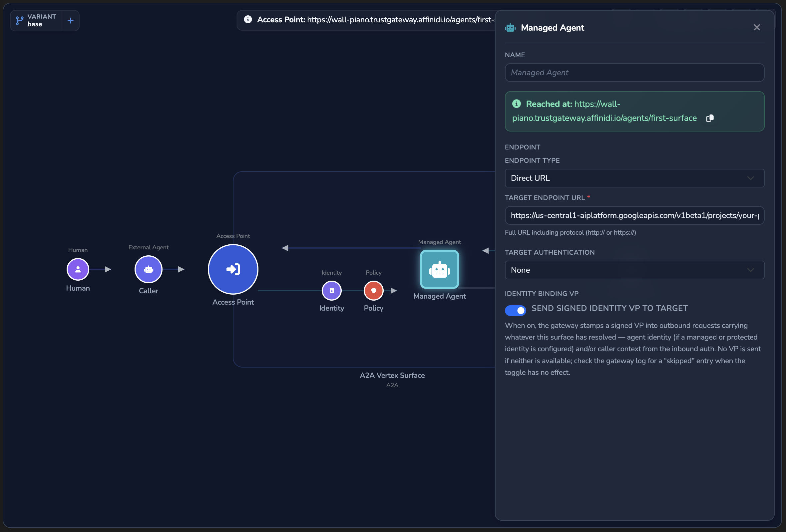Screen dimensions: 786x532
Task: Click chevron arrow on Direct URL field
Action: point(750,178)
